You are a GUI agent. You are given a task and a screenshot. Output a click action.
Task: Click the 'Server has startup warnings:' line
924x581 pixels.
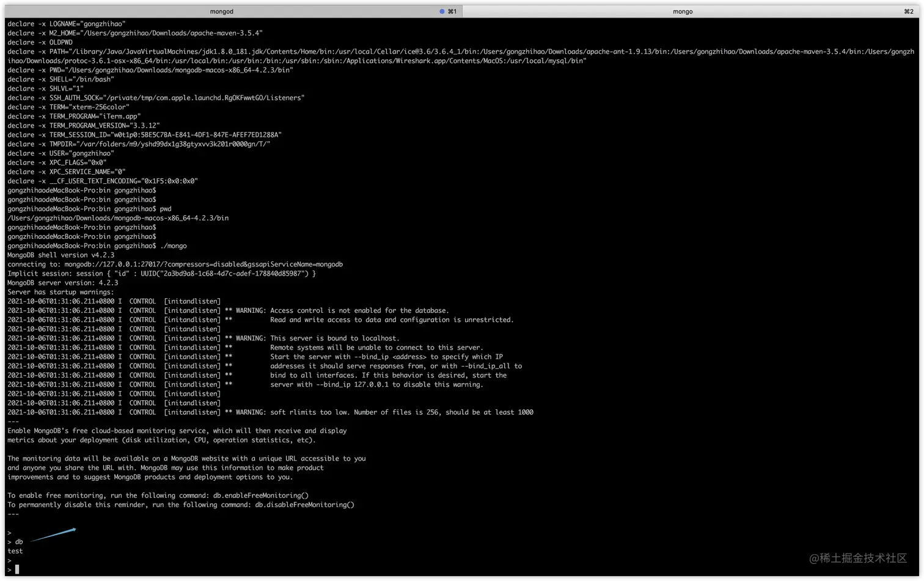[x=61, y=292]
